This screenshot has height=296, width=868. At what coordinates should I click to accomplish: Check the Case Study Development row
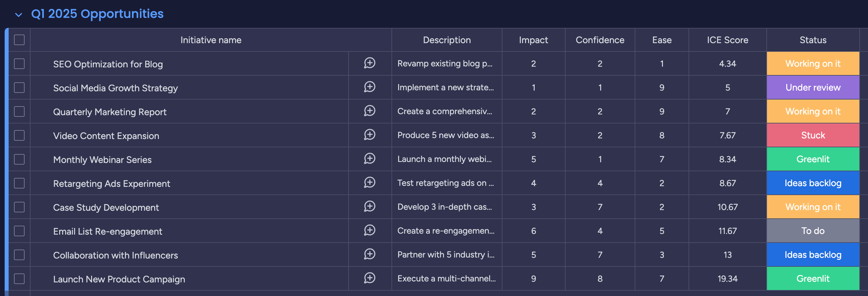pos(19,207)
